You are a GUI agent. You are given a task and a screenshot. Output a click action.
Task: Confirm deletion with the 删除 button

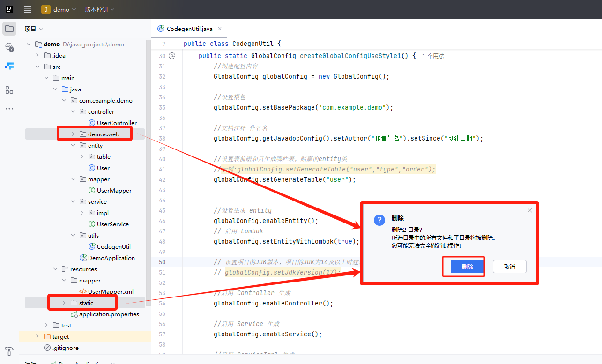click(x=467, y=267)
